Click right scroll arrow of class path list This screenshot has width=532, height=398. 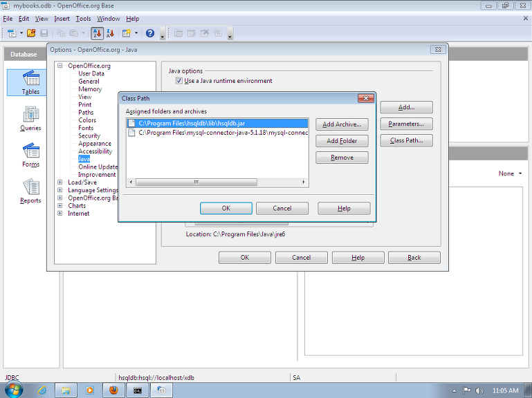tap(304, 182)
